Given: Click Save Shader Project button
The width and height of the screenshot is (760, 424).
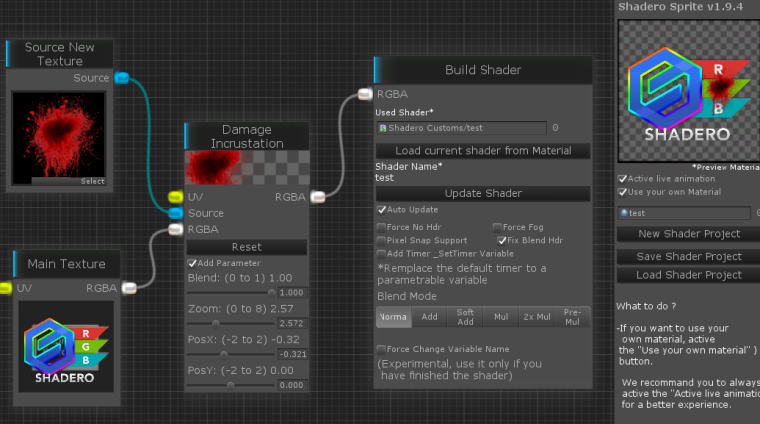Looking at the screenshot, I should [x=689, y=256].
